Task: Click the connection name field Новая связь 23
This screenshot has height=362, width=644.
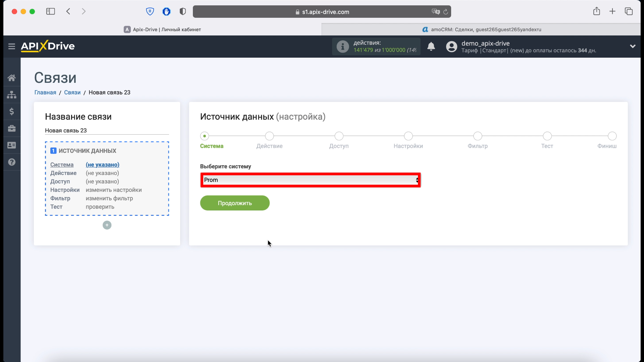Action: click(107, 130)
